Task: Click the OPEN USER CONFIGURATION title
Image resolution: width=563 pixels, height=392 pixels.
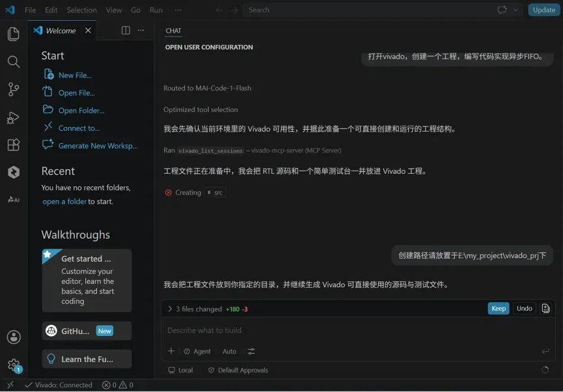Action: point(209,47)
